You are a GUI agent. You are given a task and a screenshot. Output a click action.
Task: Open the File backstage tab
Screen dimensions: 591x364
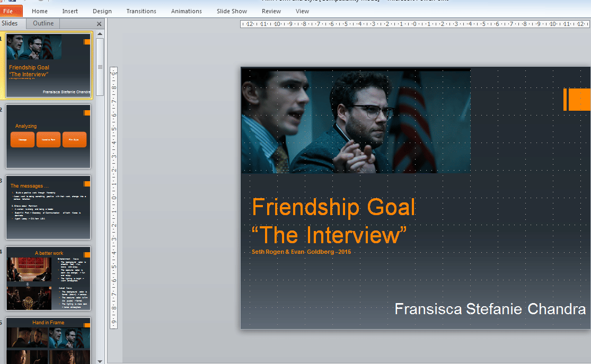[11, 11]
